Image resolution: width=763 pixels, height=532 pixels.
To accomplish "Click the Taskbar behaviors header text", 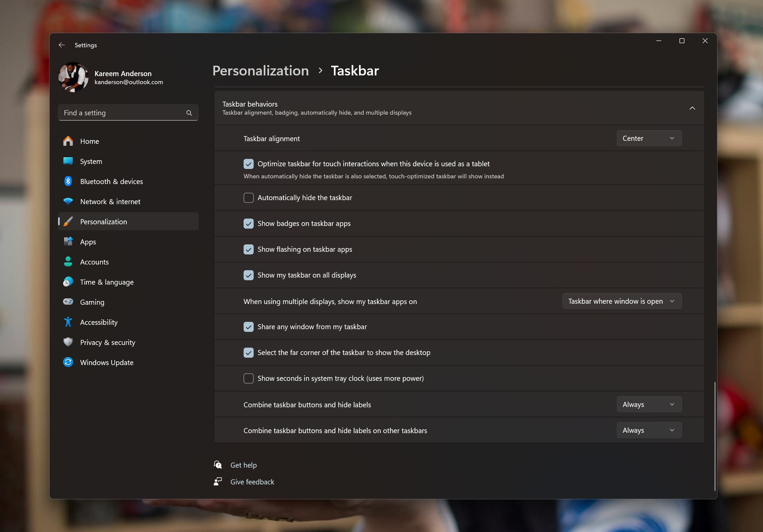I will click(x=250, y=104).
